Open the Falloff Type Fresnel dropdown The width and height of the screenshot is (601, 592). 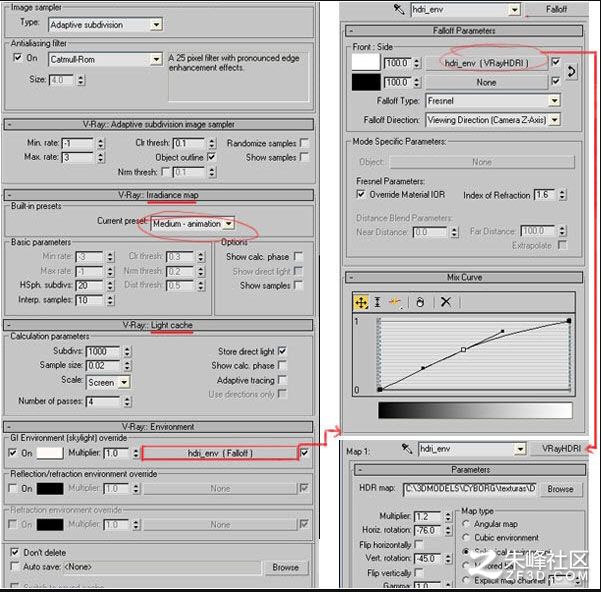[x=554, y=101]
